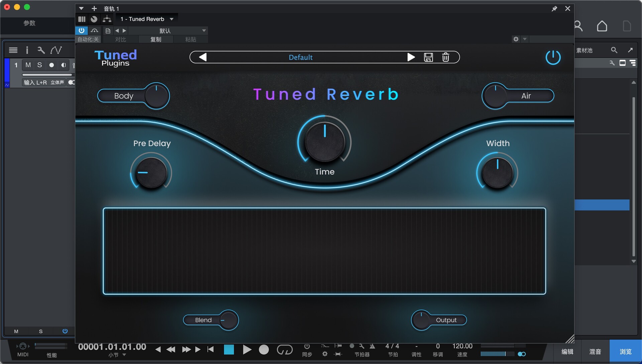
Task: Click the power icon at track list bottom
Action: (x=65, y=331)
